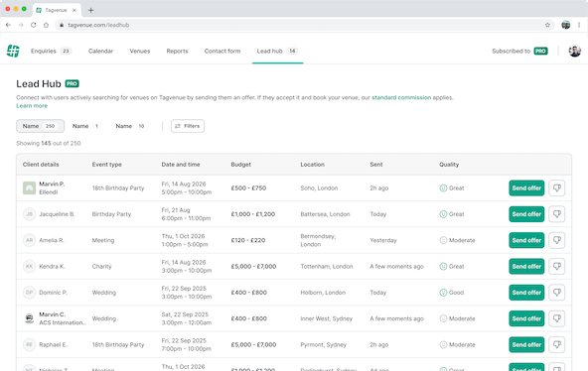Send offer to Marvin C.
Screen dimensions: 588x371
tap(526, 318)
